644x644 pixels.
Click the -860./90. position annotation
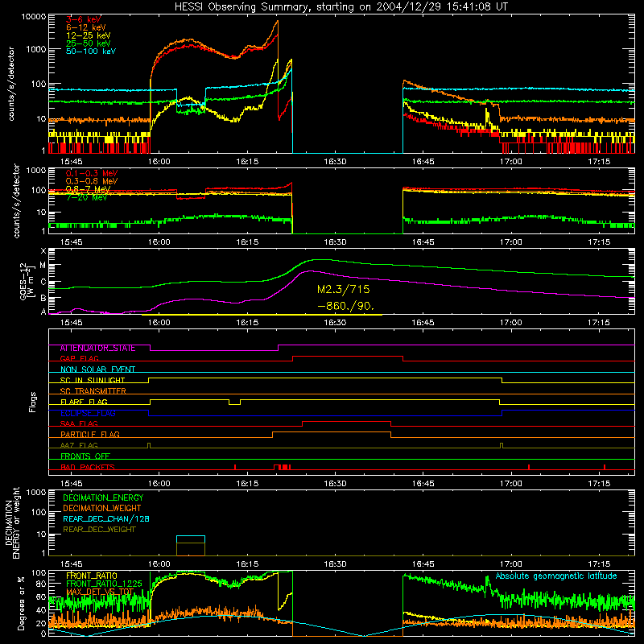tap(346, 306)
